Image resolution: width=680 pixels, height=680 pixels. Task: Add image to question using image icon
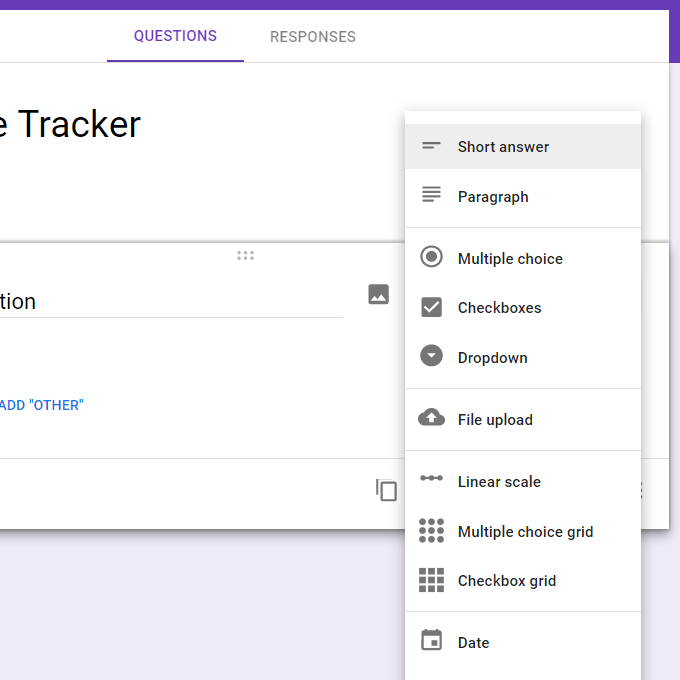[x=378, y=294]
